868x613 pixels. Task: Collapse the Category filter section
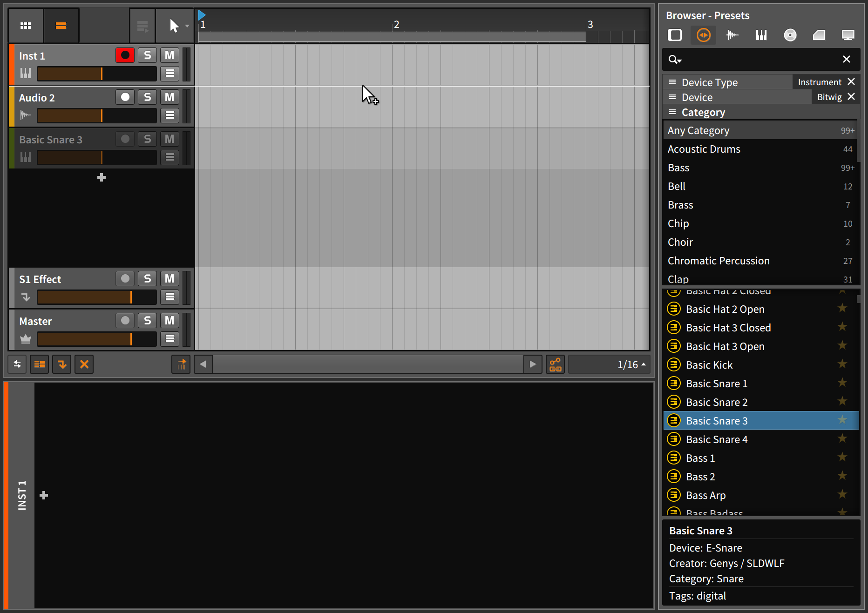(x=672, y=112)
